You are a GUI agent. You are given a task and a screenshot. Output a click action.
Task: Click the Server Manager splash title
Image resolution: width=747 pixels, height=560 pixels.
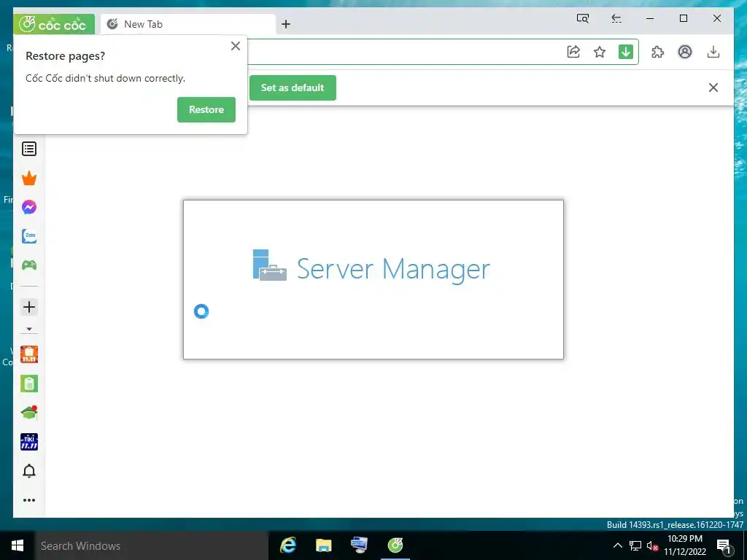coord(393,269)
